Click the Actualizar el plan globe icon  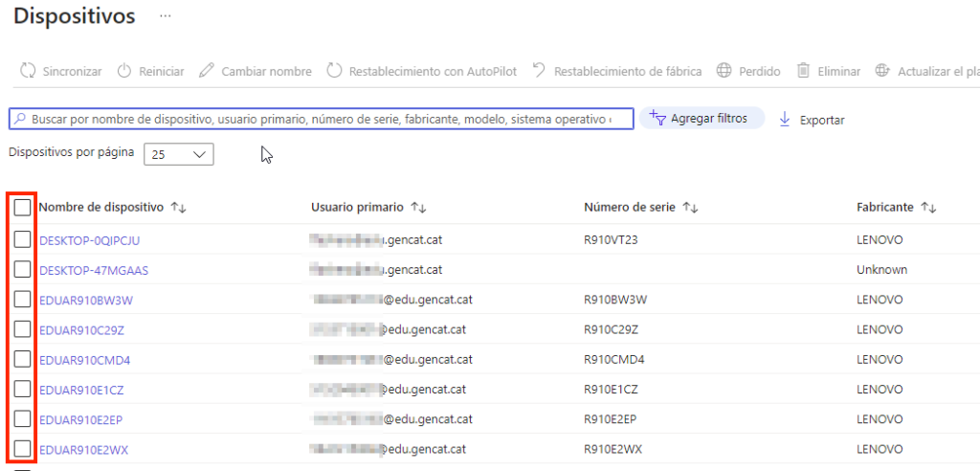coord(881,71)
